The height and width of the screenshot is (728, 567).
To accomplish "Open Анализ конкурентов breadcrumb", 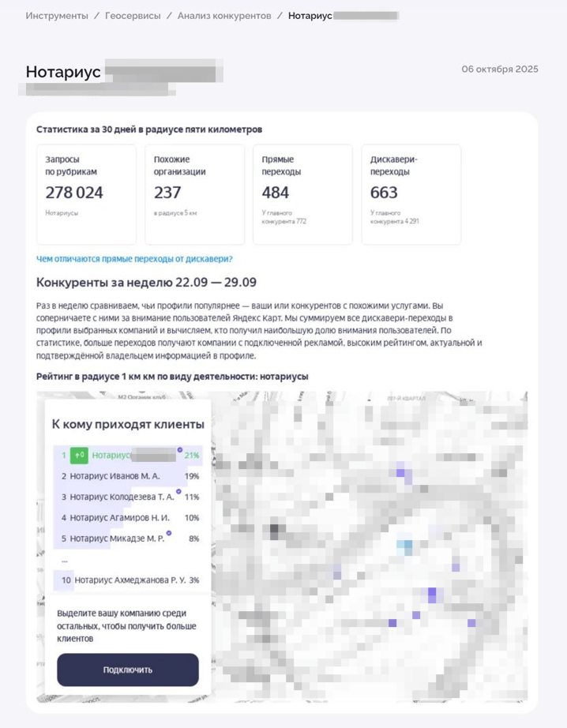I will coord(224,16).
